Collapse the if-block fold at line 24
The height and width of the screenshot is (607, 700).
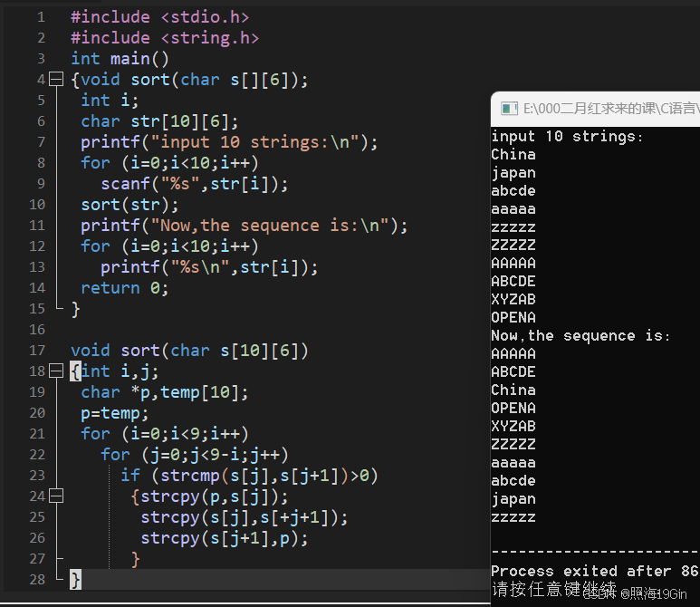coord(56,496)
